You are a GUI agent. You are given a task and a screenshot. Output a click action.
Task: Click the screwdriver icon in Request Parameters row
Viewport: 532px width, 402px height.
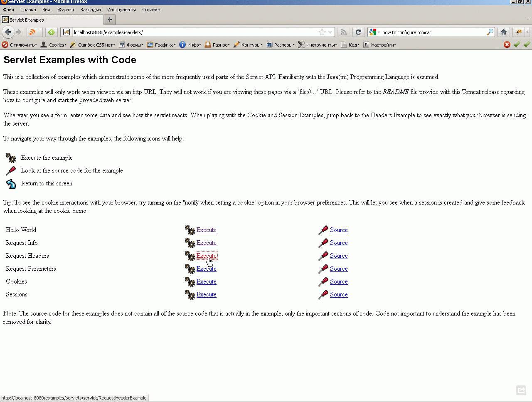tap(323, 269)
